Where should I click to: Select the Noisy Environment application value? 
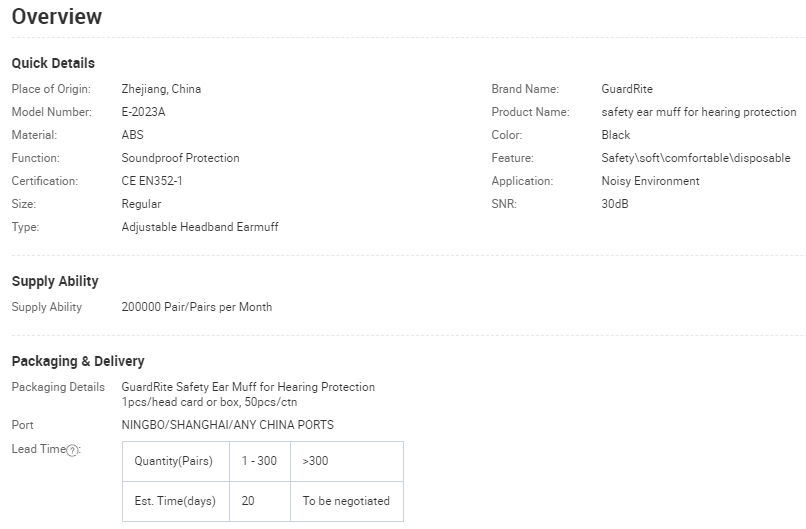pos(650,181)
